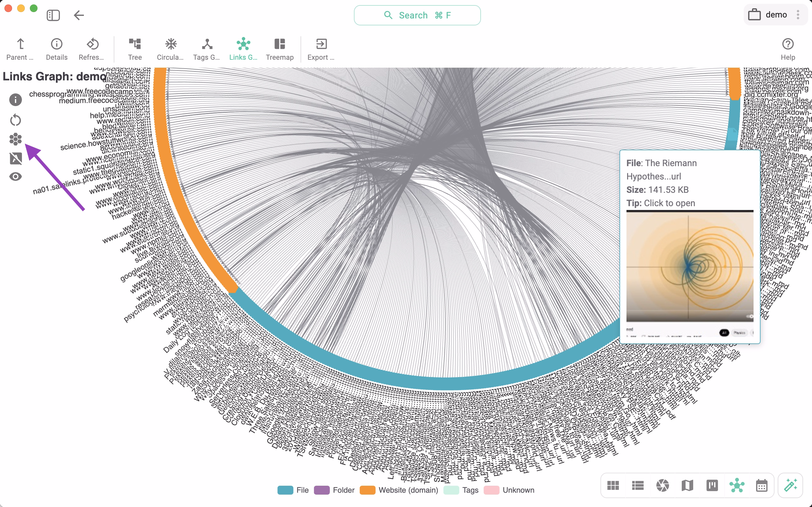Click the Website (domain) orange legend swatch

368,490
